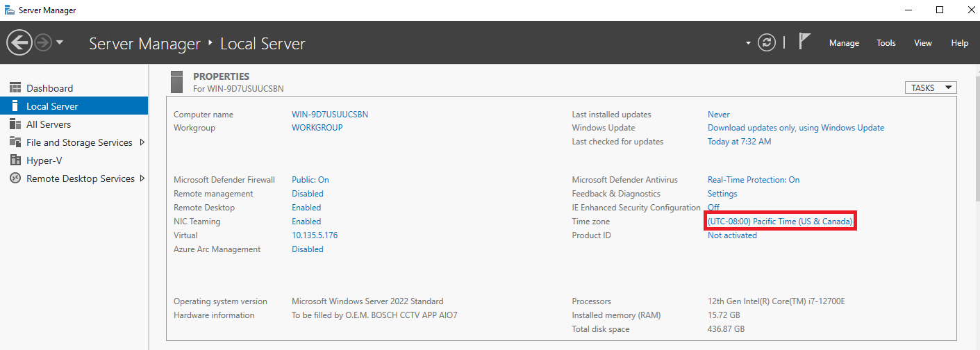Click the refresh icon in header
The image size is (980, 350).
pyautogui.click(x=767, y=42)
